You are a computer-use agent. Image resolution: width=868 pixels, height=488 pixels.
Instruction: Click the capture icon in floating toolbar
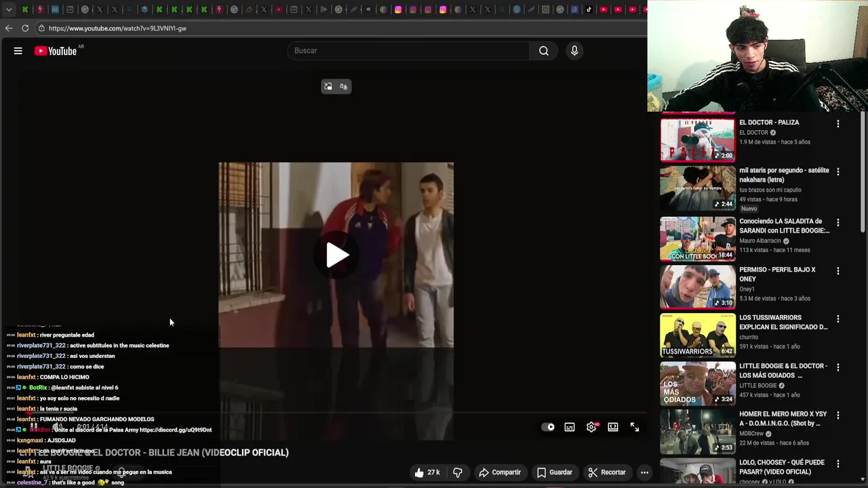[x=328, y=87]
